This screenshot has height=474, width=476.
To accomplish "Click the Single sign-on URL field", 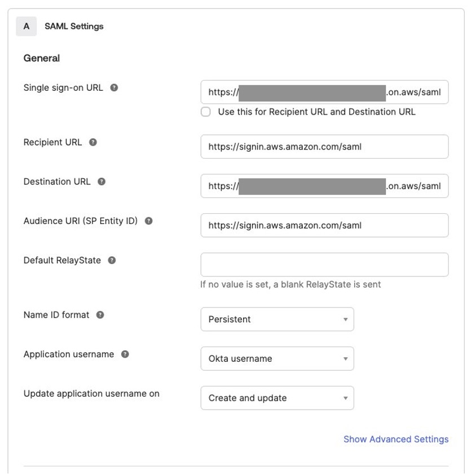I will point(324,93).
